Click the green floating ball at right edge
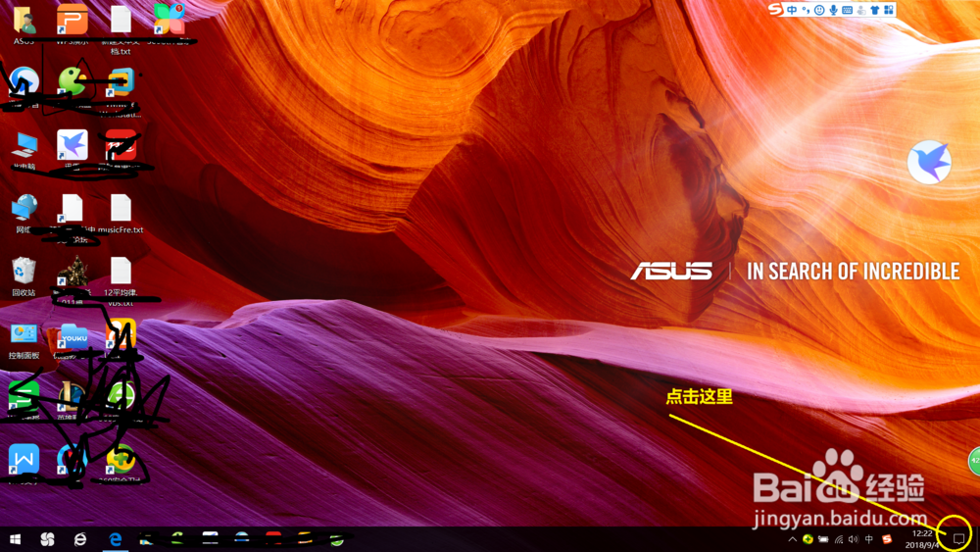 click(x=974, y=461)
